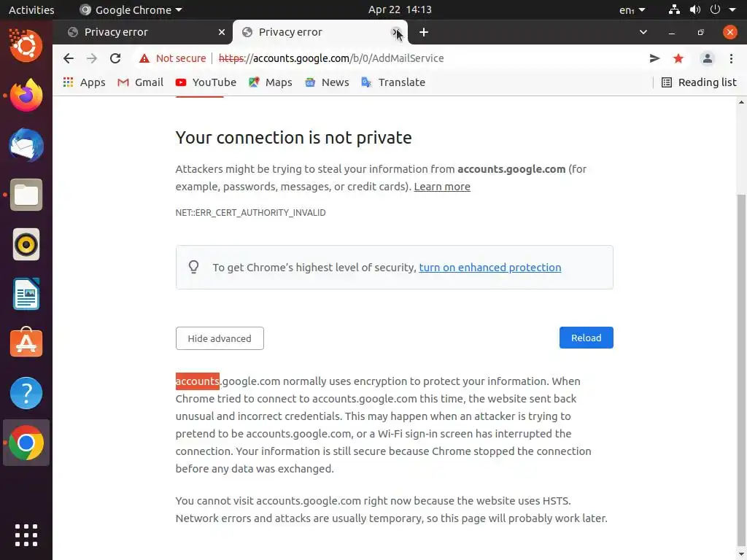
Task: Open the Chrome profile avatar icon
Action: 707,58
